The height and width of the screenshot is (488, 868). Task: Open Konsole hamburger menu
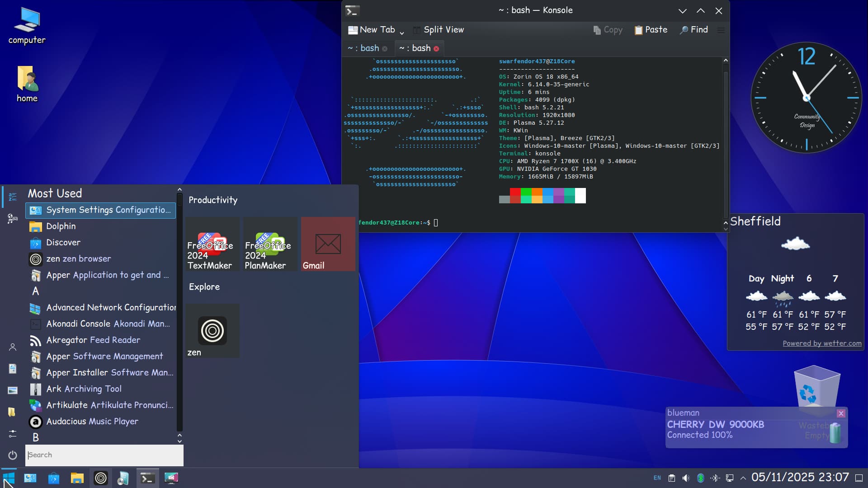721,30
